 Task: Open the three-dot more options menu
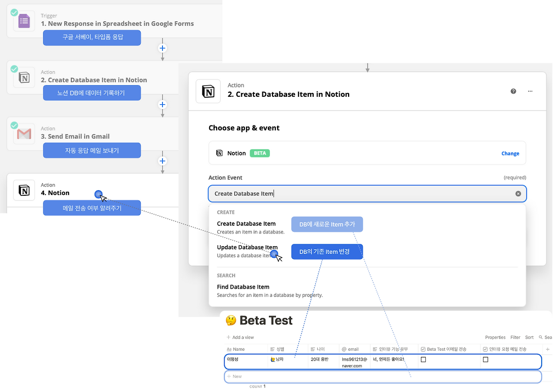[x=530, y=91]
